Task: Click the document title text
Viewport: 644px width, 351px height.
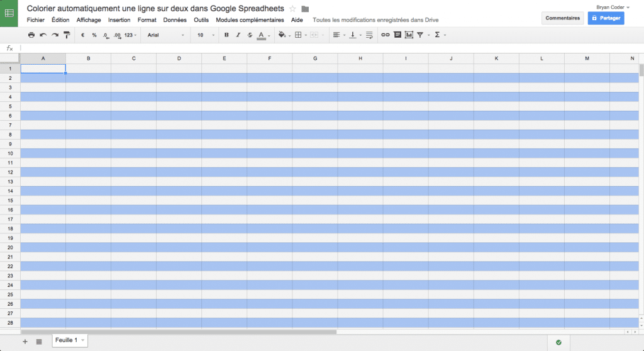Action: point(155,8)
